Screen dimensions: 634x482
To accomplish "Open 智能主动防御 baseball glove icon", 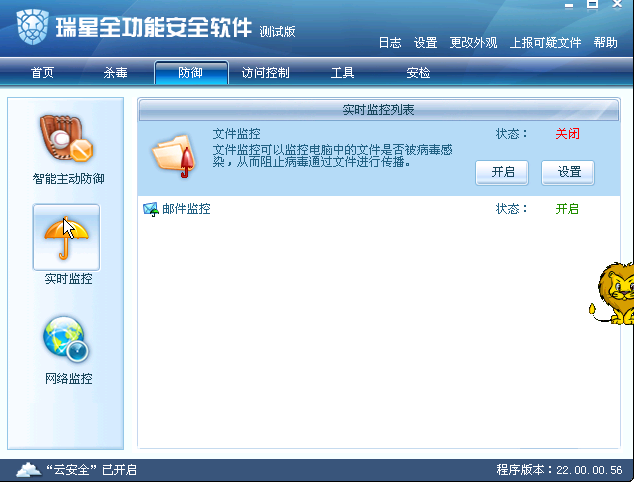I will 66,138.
